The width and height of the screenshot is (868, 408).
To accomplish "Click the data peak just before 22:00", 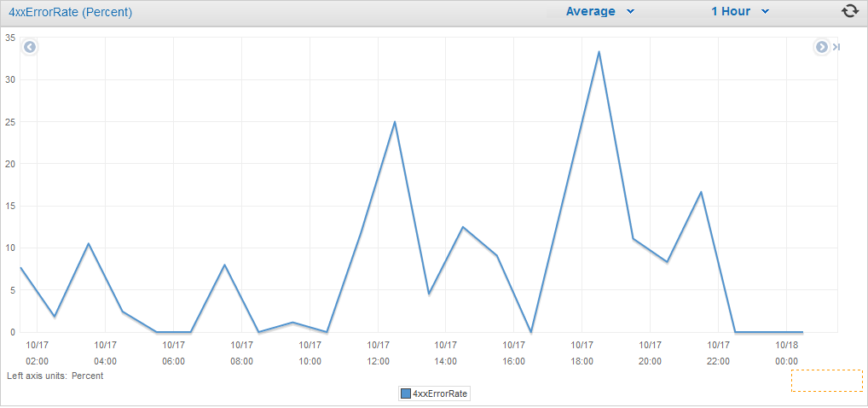I will coord(701,192).
